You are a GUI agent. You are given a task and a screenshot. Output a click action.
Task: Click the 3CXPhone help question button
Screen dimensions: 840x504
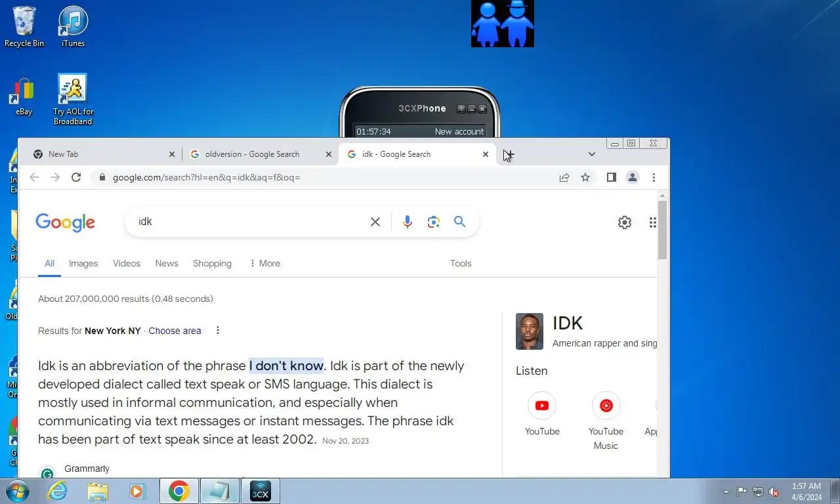(461, 109)
